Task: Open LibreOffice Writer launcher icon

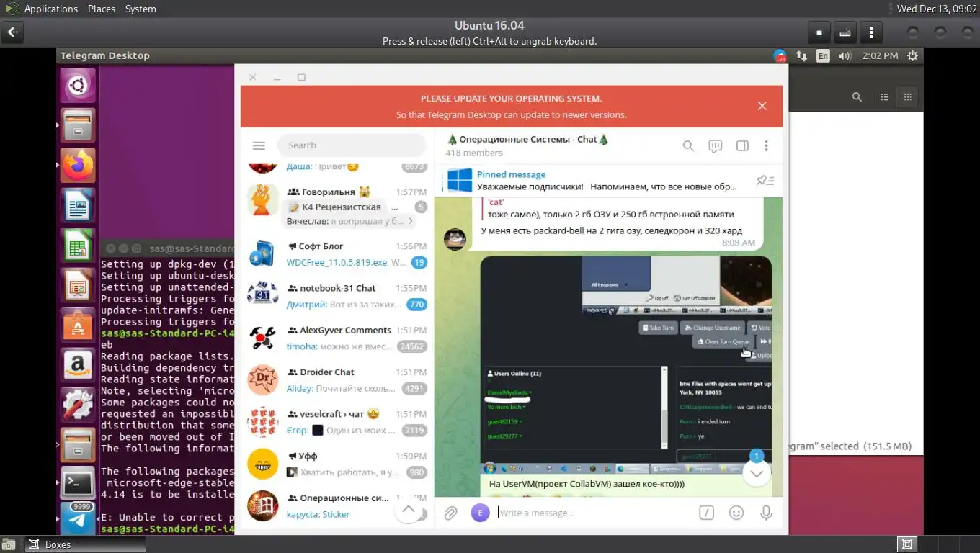Action: [78, 206]
